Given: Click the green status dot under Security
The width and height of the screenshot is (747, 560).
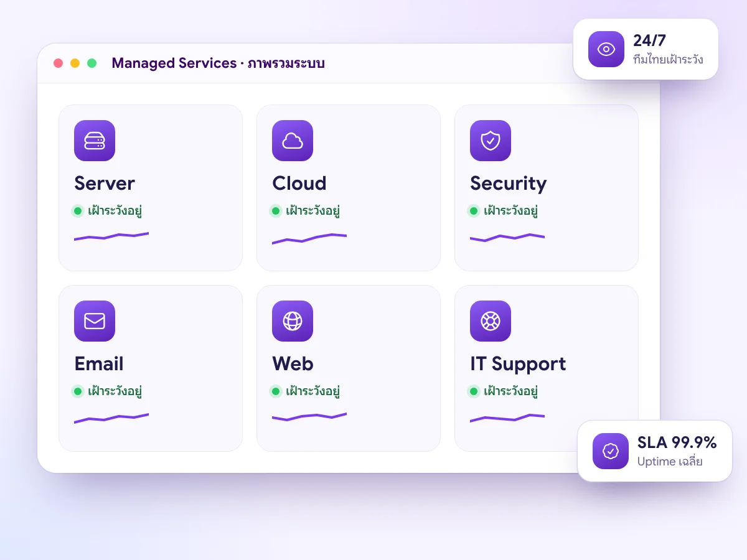Looking at the screenshot, I should click(x=474, y=211).
